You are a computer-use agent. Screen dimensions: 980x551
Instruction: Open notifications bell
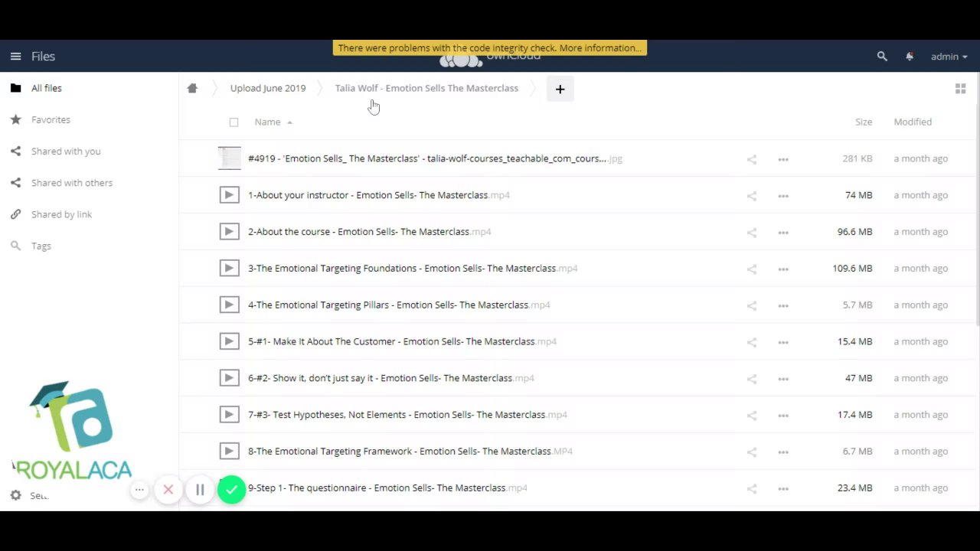tap(910, 56)
